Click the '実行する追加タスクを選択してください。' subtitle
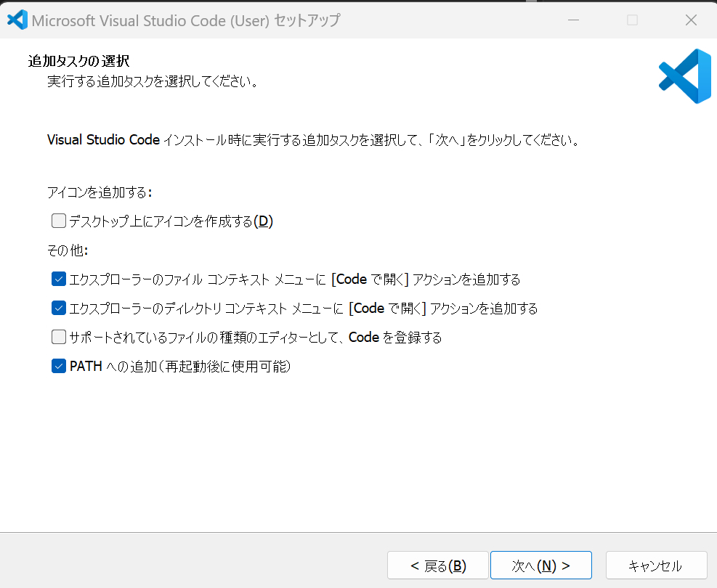Viewport: 717px width, 588px height. [x=153, y=81]
